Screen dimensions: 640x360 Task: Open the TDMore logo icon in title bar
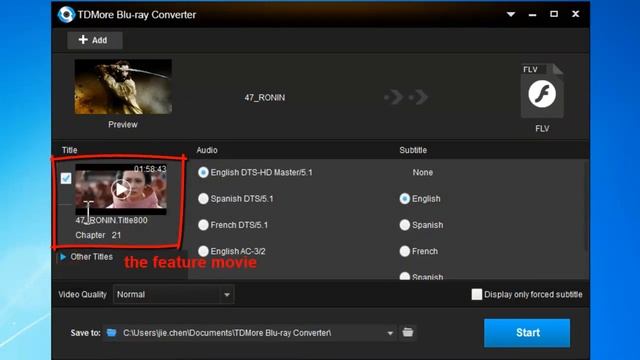(66, 15)
